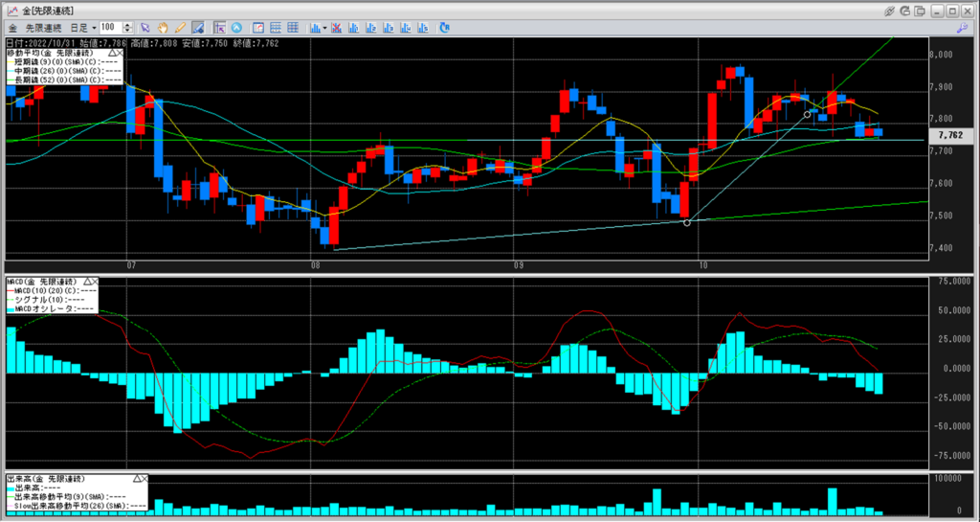Click the round blue up-arrow icon
Viewport: 980px width, 522px height.
[236, 28]
